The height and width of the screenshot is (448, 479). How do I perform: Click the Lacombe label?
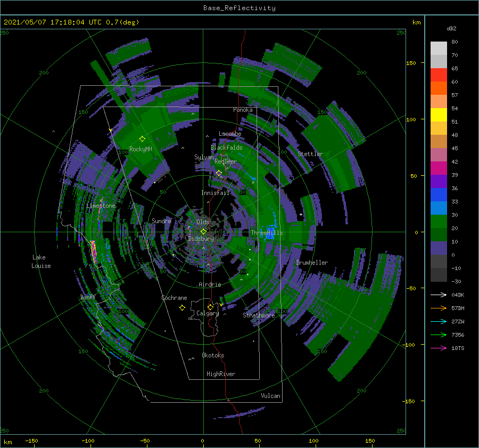230,134
